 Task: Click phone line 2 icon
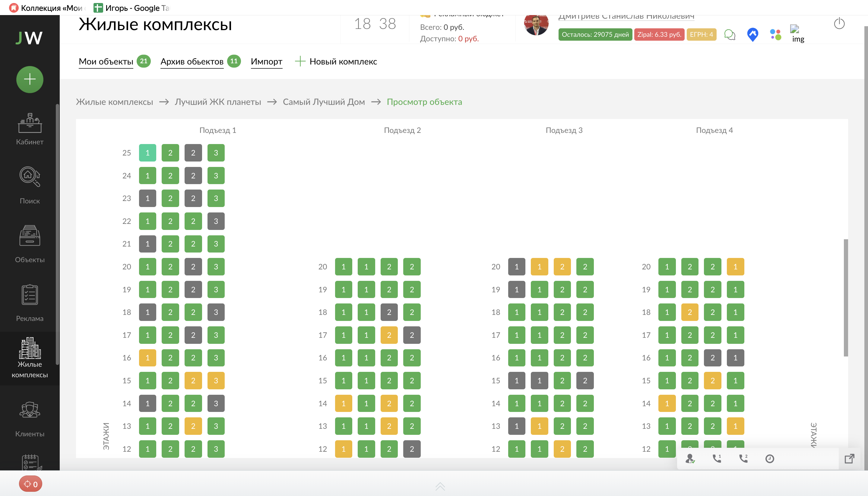pos(743,459)
